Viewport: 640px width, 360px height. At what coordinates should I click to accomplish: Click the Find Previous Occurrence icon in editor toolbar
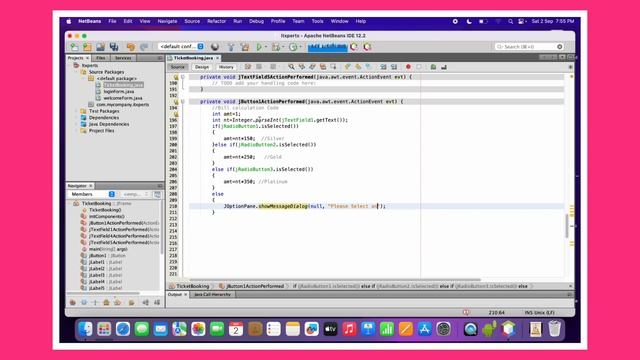pos(302,67)
